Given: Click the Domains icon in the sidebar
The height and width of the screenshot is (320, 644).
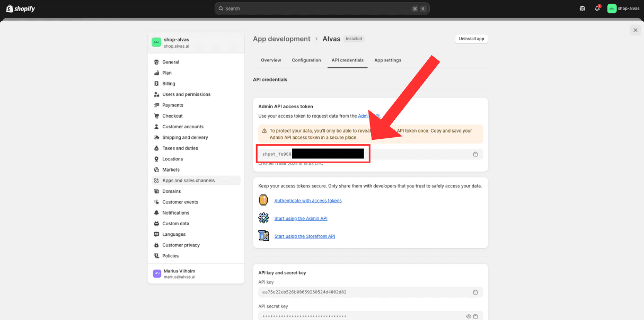Looking at the screenshot, I should pyautogui.click(x=156, y=191).
